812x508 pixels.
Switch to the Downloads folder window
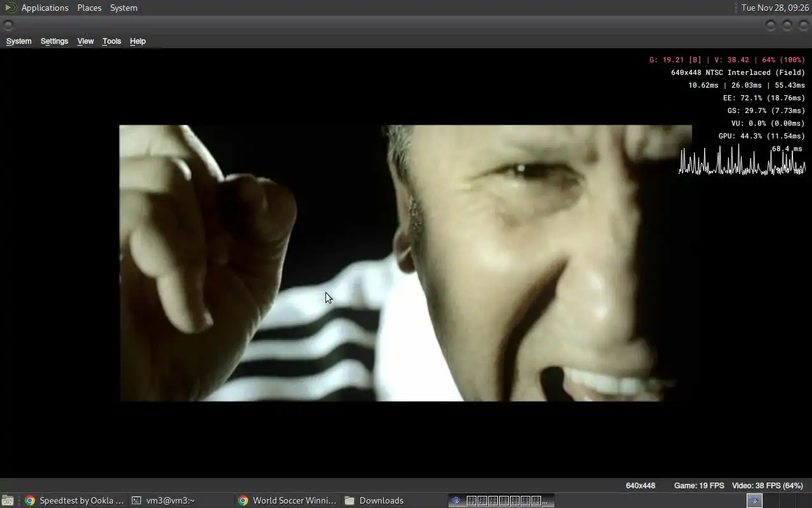(x=394, y=500)
